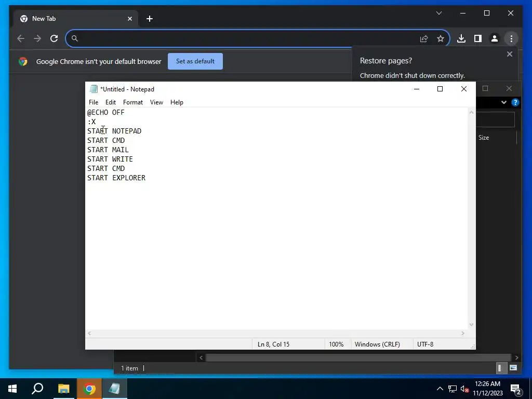Expand the File Explorer ribbon chevron
The width and height of the screenshot is (532, 399).
tap(504, 102)
